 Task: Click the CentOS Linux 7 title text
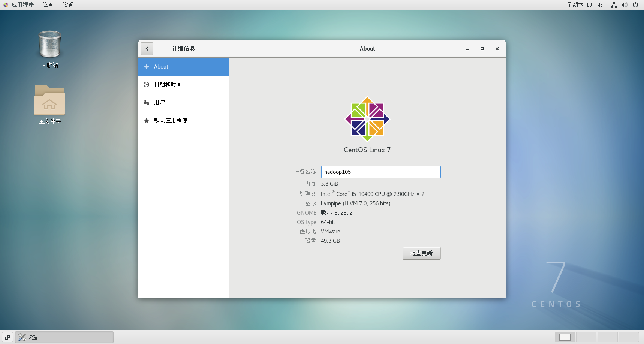pyautogui.click(x=367, y=150)
